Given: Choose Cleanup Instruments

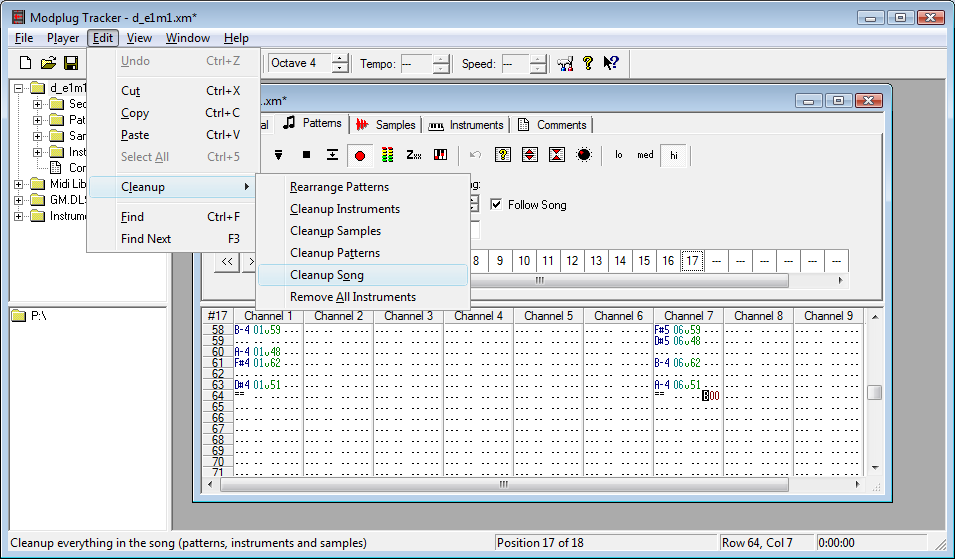Looking at the screenshot, I should point(363,209).
